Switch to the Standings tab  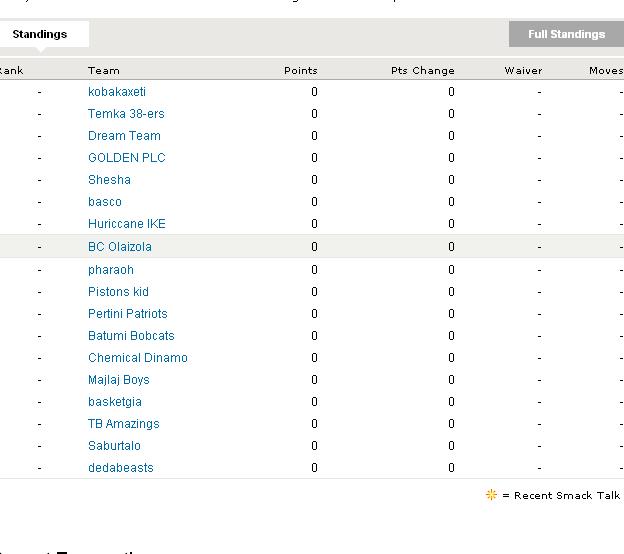tap(40, 34)
